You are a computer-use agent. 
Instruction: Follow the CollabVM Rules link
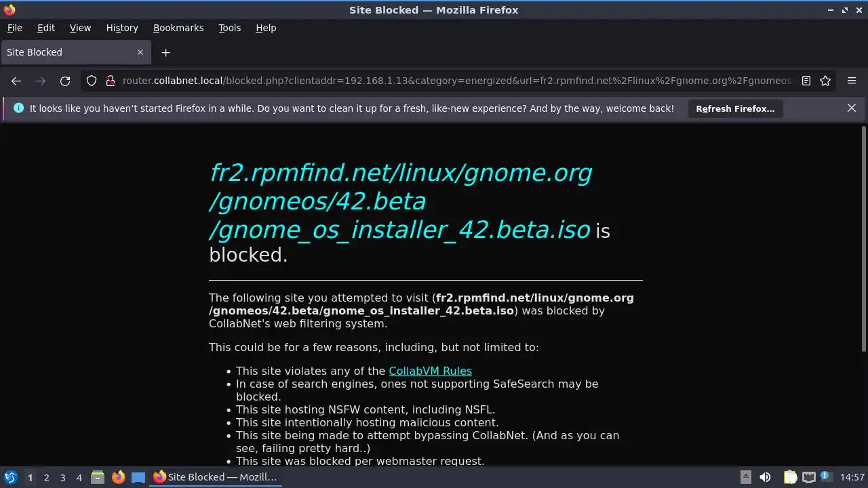(x=430, y=371)
